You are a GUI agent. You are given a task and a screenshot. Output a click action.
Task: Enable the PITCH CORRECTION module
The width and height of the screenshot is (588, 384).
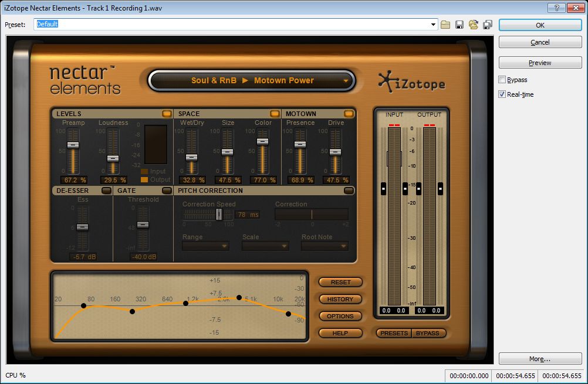point(349,191)
